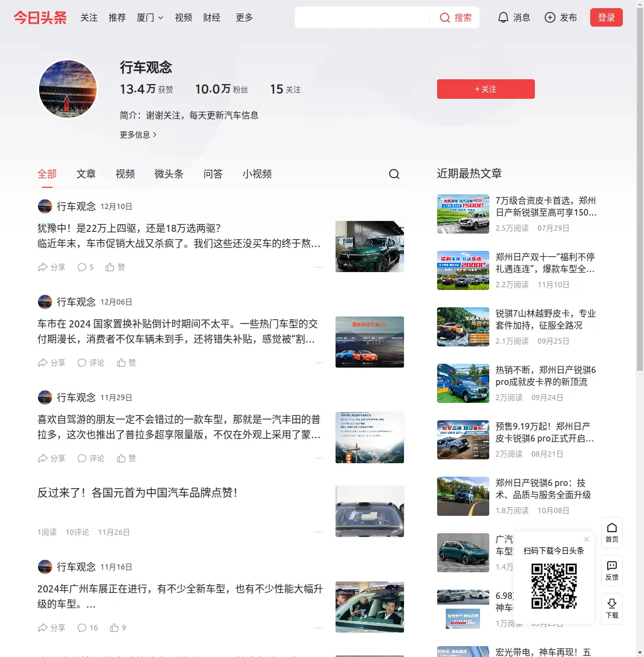The height and width of the screenshot is (657, 644).
Task: Go to 首页 via floating sidebar
Action: (x=612, y=533)
